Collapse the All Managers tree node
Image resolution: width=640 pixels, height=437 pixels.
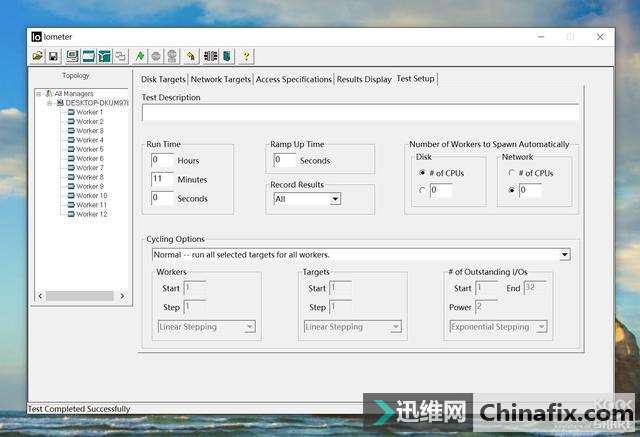tap(39, 94)
